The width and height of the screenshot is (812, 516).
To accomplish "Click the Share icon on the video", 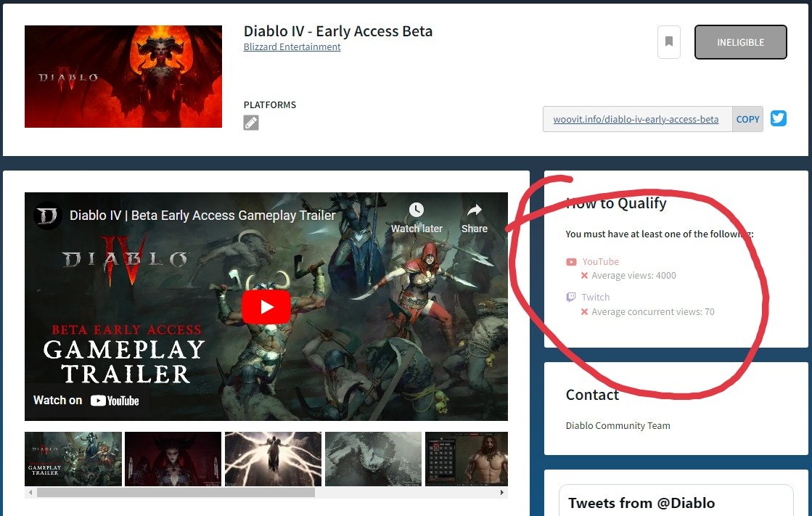I will (x=474, y=210).
